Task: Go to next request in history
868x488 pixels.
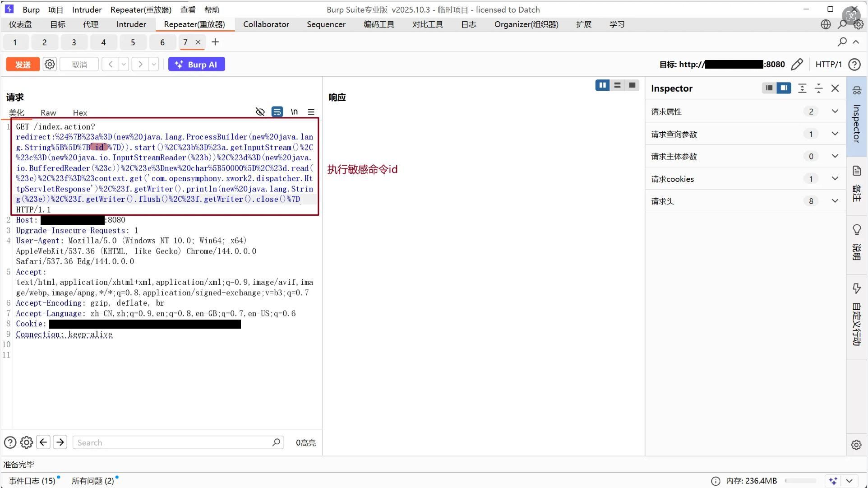Action: click(140, 65)
